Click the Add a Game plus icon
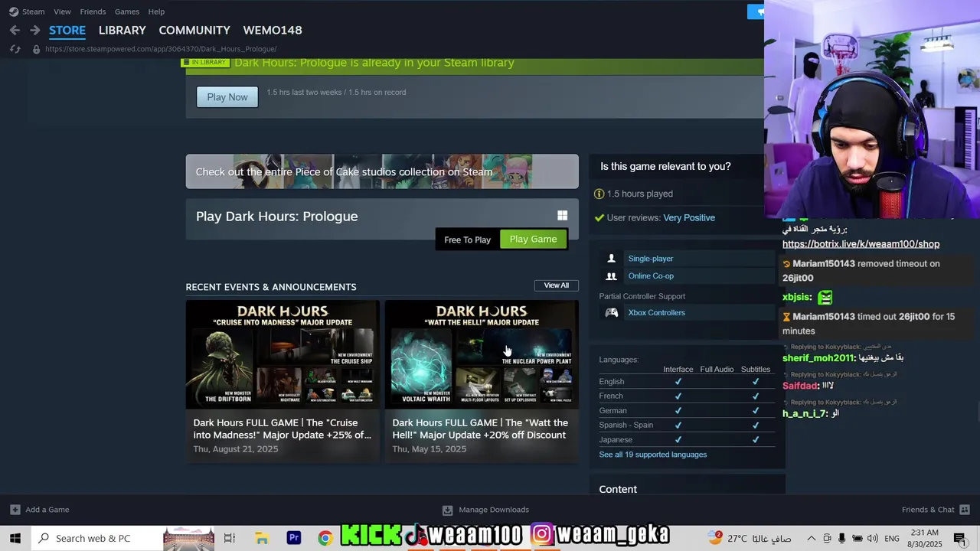Viewport: 980px width, 551px height. (x=15, y=510)
